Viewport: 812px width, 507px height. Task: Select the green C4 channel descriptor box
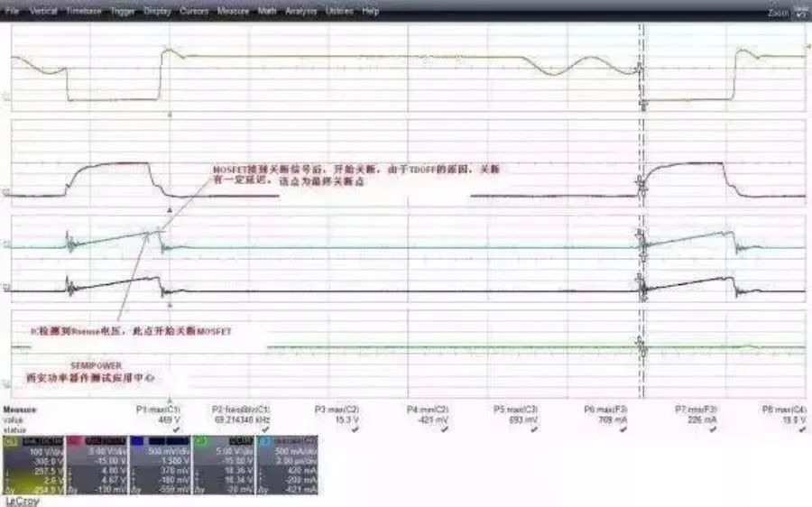coord(224,462)
